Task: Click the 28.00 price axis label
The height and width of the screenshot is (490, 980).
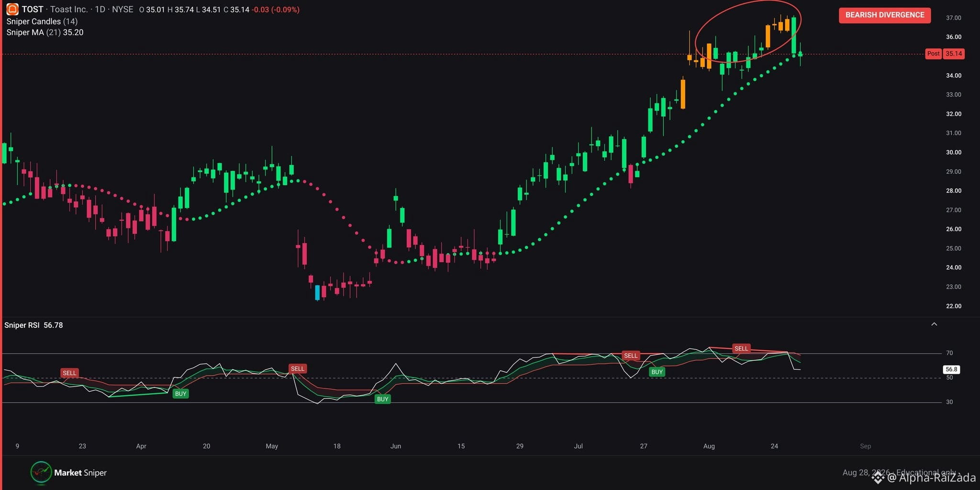Action: 953,190
